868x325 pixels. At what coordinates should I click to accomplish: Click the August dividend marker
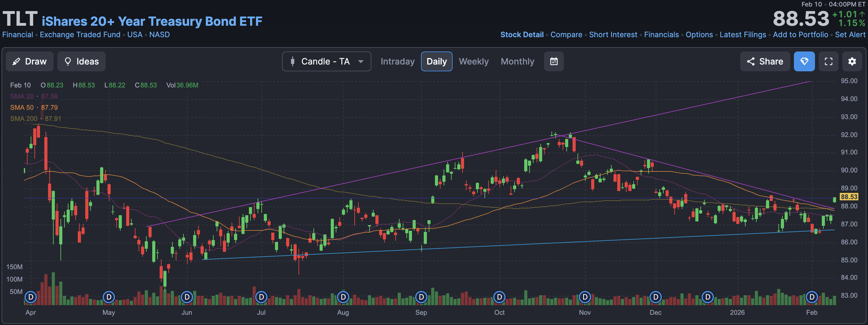343,297
